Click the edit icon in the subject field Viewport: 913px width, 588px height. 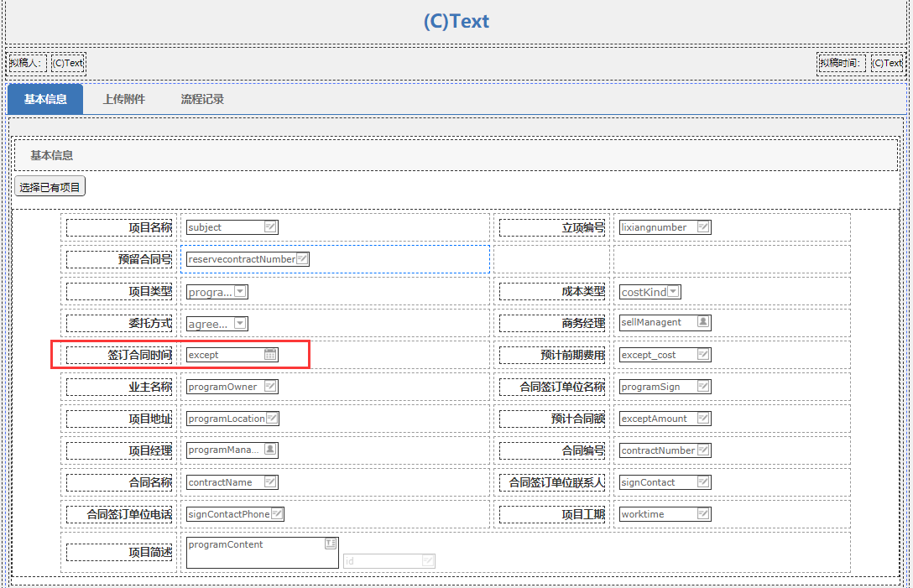270,227
